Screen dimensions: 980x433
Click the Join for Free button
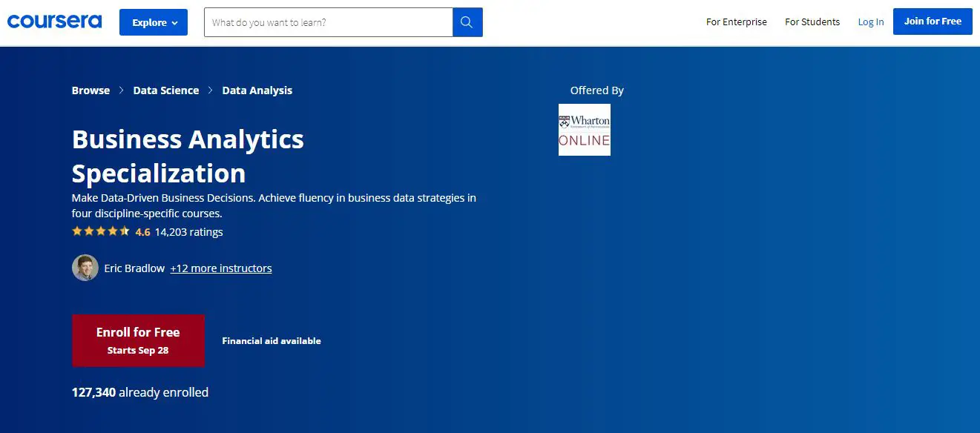932,22
